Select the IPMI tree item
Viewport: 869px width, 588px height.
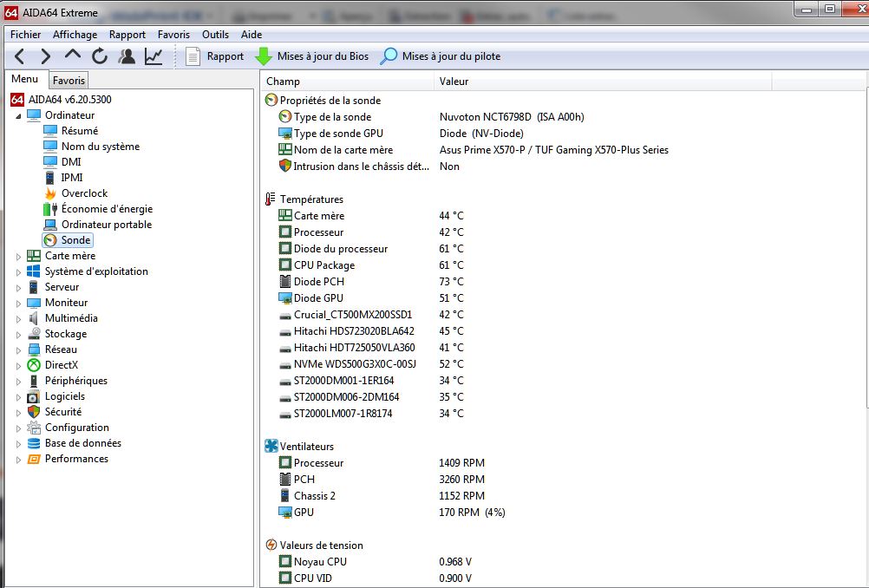click(72, 177)
